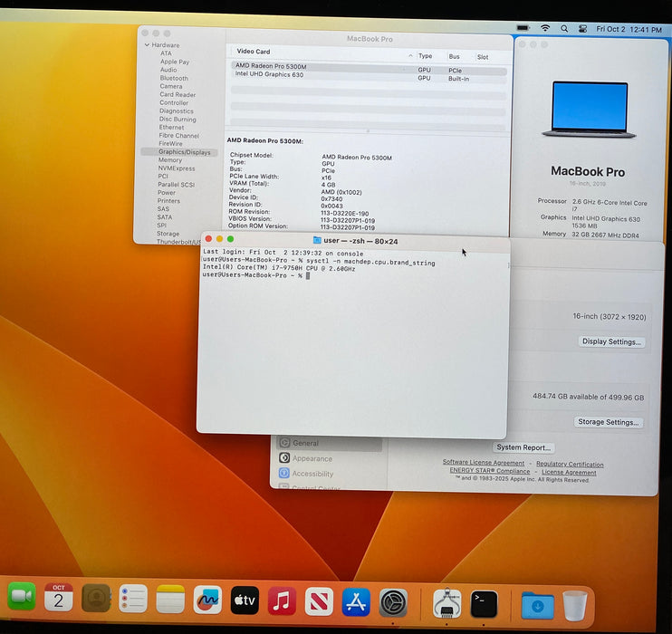Click System Information chip icon in Dock

(x=447, y=603)
